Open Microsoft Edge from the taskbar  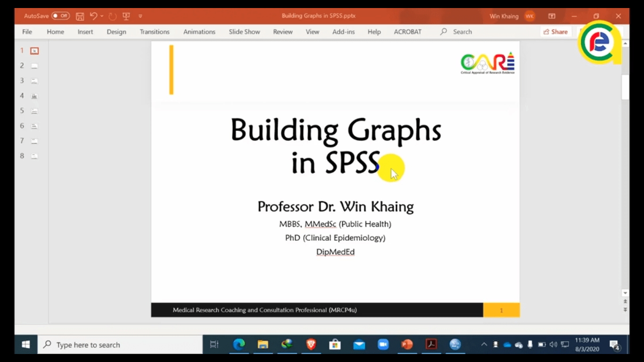point(239,345)
